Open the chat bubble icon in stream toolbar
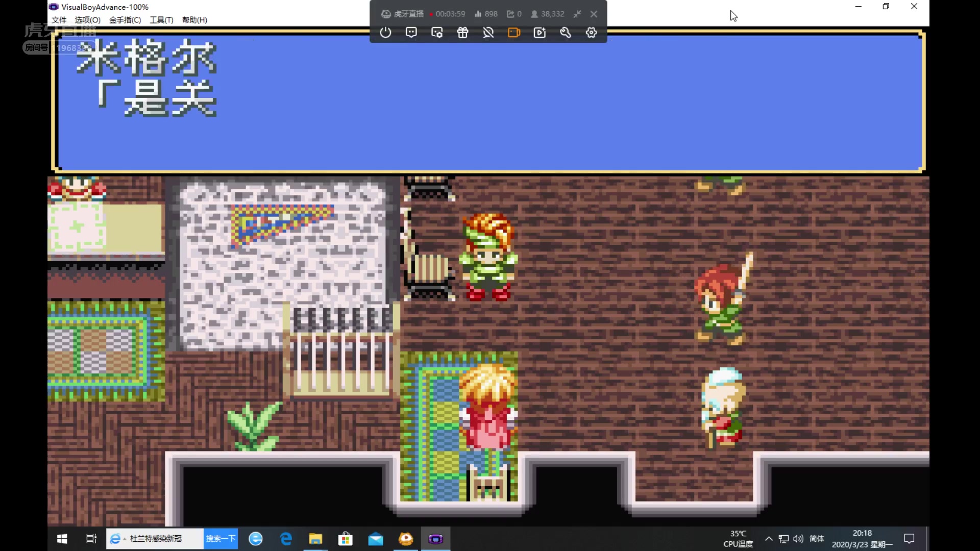Screen dimensions: 980x551 [411, 33]
